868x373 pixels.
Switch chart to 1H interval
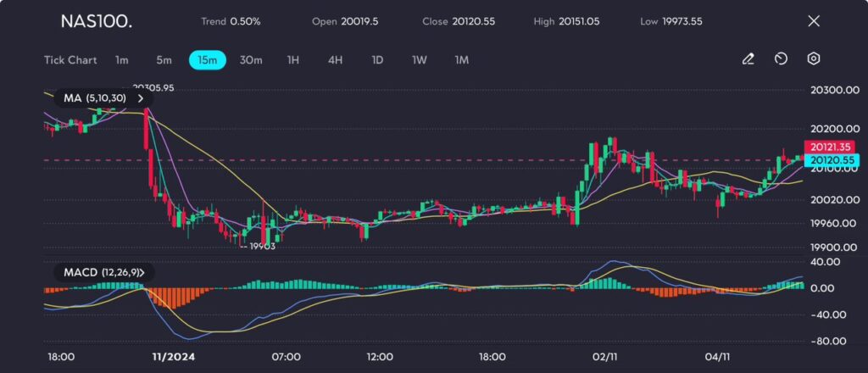click(293, 60)
